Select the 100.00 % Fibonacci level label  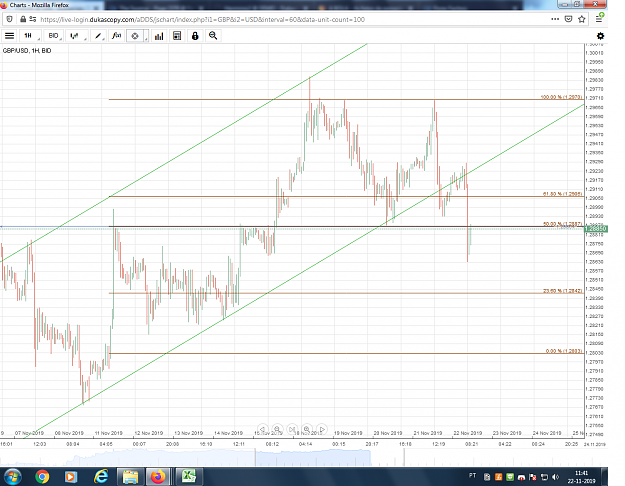pyautogui.click(x=561, y=97)
